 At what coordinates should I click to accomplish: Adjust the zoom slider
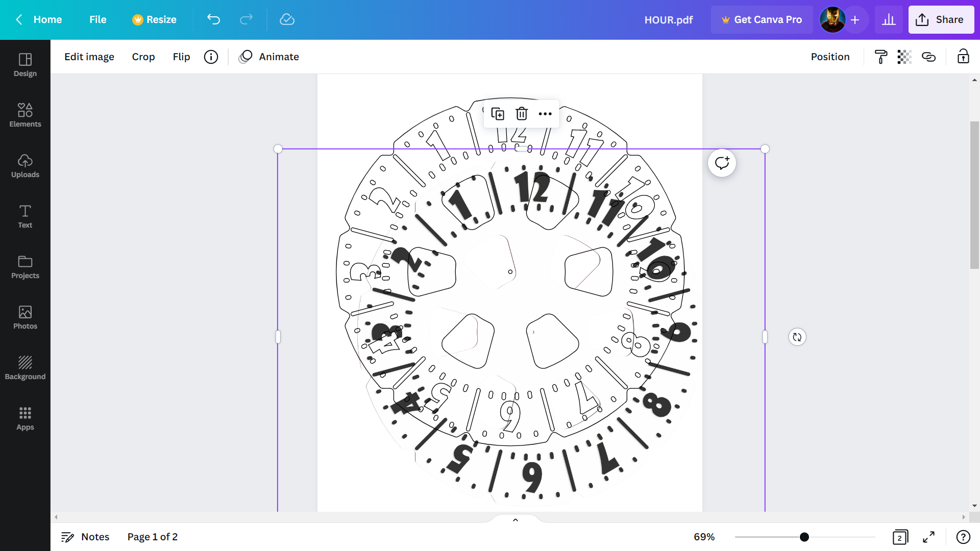click(804, 537)
